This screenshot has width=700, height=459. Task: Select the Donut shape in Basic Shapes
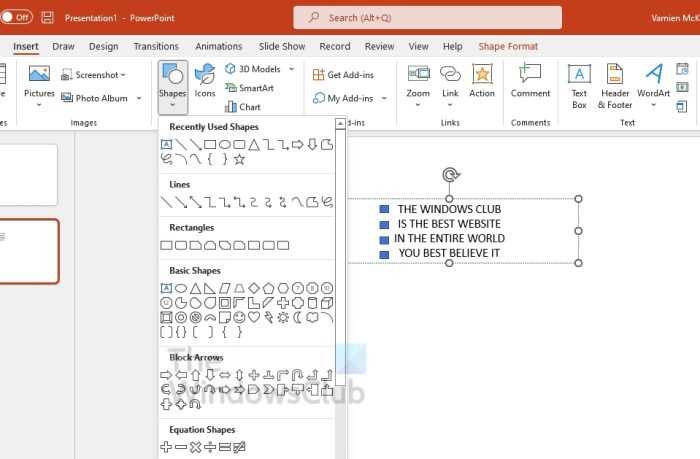click(181, 317)
